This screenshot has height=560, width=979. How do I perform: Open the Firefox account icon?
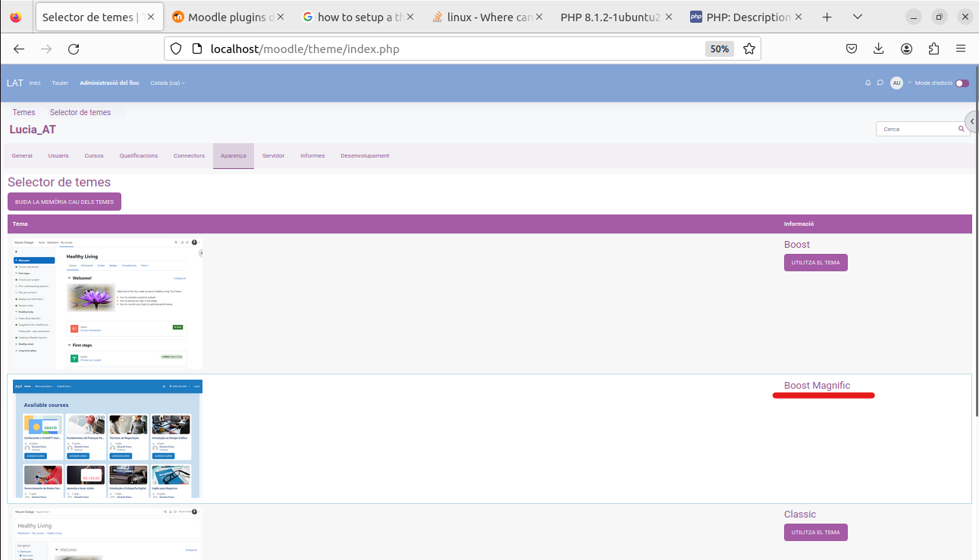click(x=906, y=48)
